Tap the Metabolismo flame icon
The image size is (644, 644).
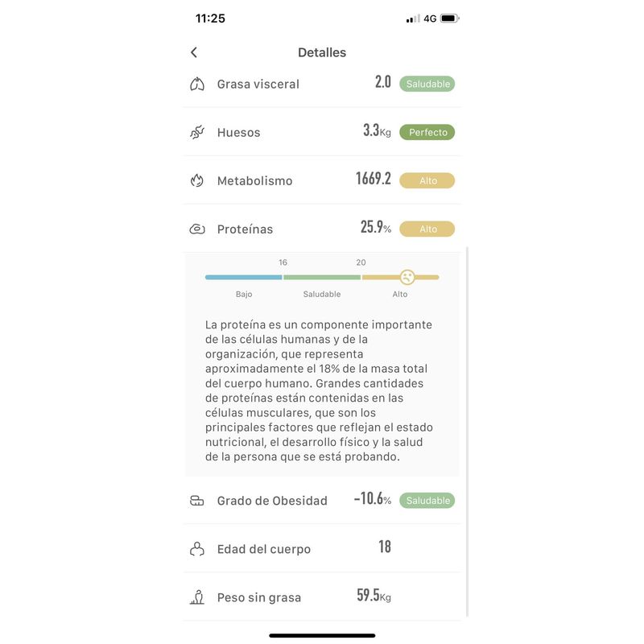pyautogui.click(x=197, y=180)
